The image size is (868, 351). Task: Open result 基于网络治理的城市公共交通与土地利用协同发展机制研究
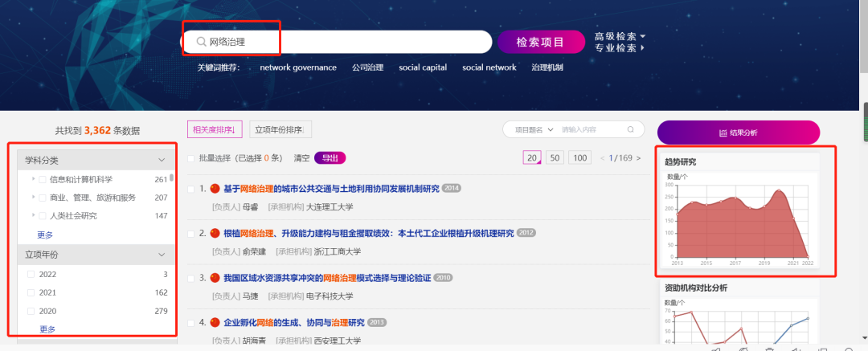click(331, 189)
